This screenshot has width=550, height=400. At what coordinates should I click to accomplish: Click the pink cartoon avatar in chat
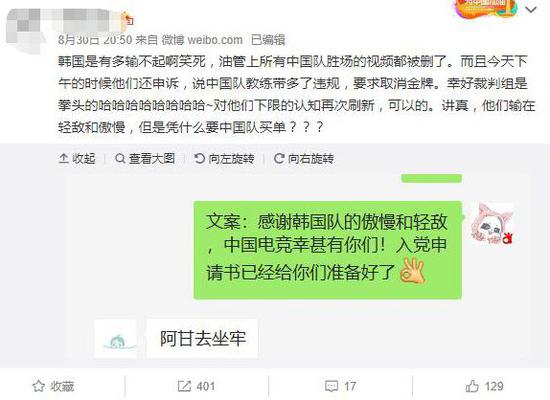tap(492, 224)
